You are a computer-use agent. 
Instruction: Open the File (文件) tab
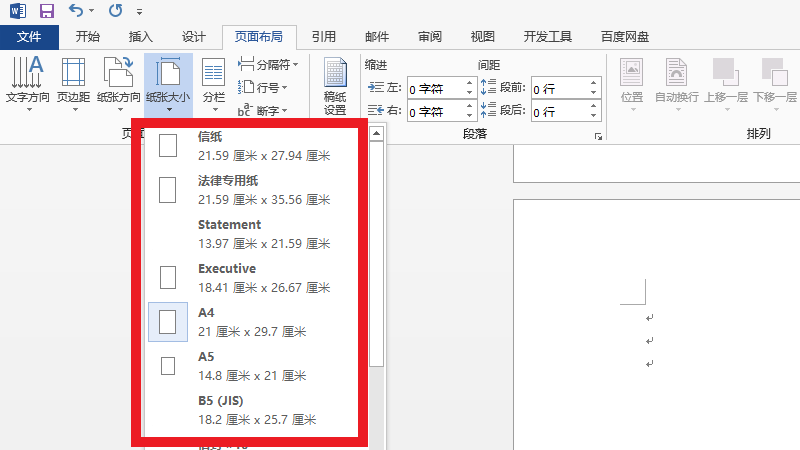[30, 37]
